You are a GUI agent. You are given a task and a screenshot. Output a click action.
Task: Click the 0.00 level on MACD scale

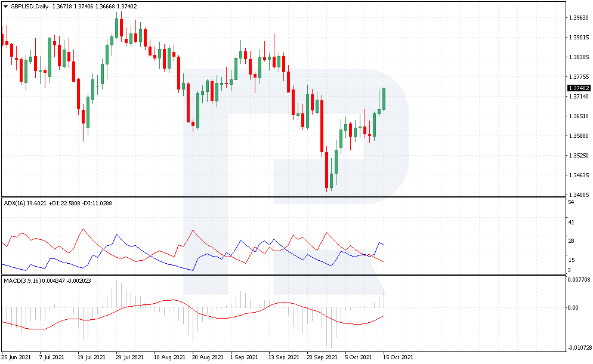pos(573,308)
